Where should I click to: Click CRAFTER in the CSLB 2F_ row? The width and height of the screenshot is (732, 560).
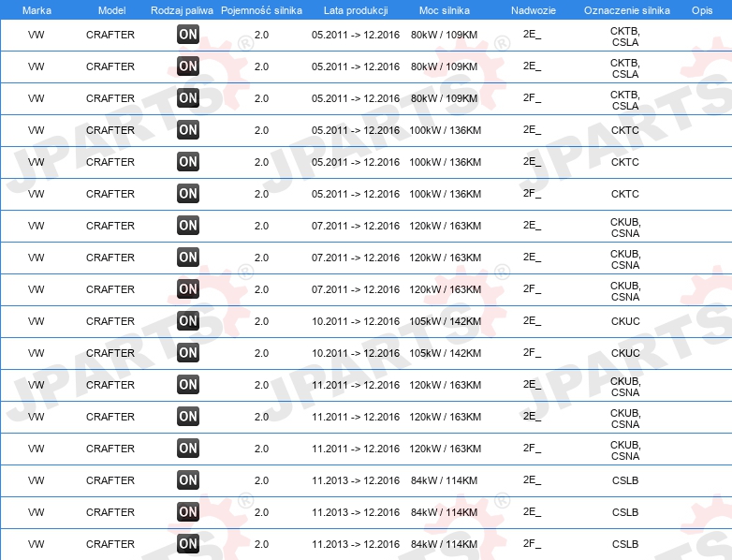[110, 544]
